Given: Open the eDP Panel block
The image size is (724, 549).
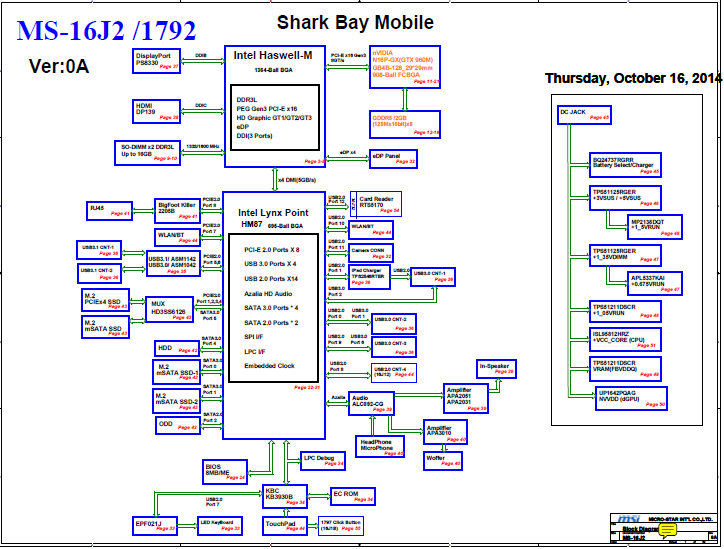Looking at the screenshot, I should point(392,158).
